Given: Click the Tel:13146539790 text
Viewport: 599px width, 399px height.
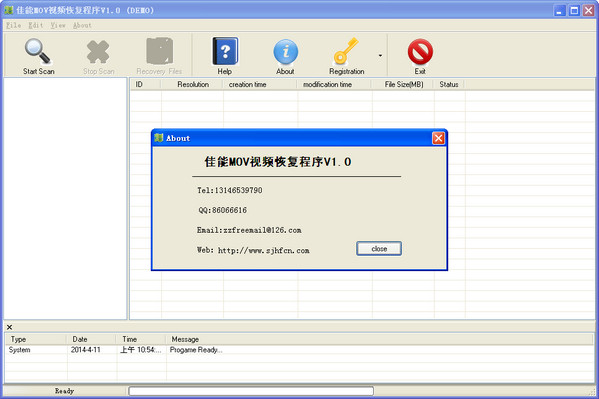Looking at the screenshot, I should click(230, 190).
